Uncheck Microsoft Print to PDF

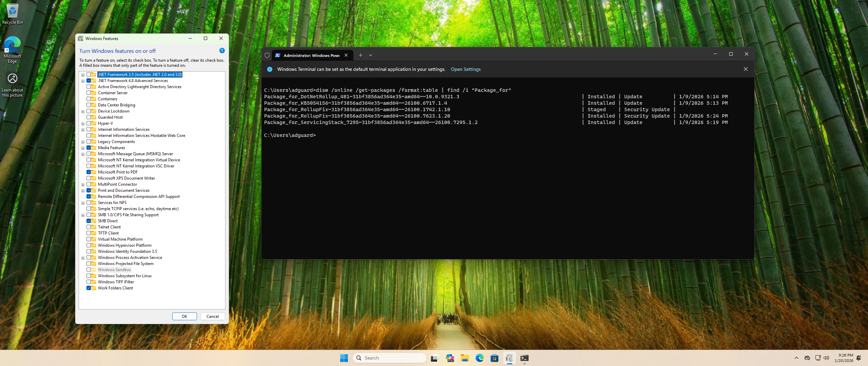pyautogui.click(x=88, y=172)
